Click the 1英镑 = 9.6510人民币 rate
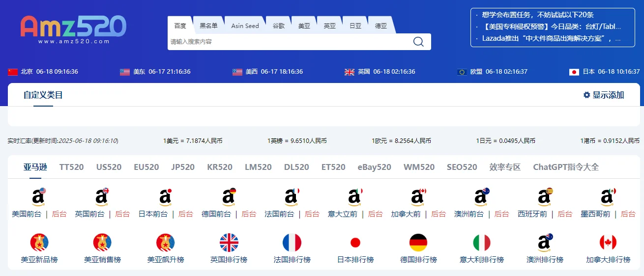 pyautogui.click(x=297, y=140)
